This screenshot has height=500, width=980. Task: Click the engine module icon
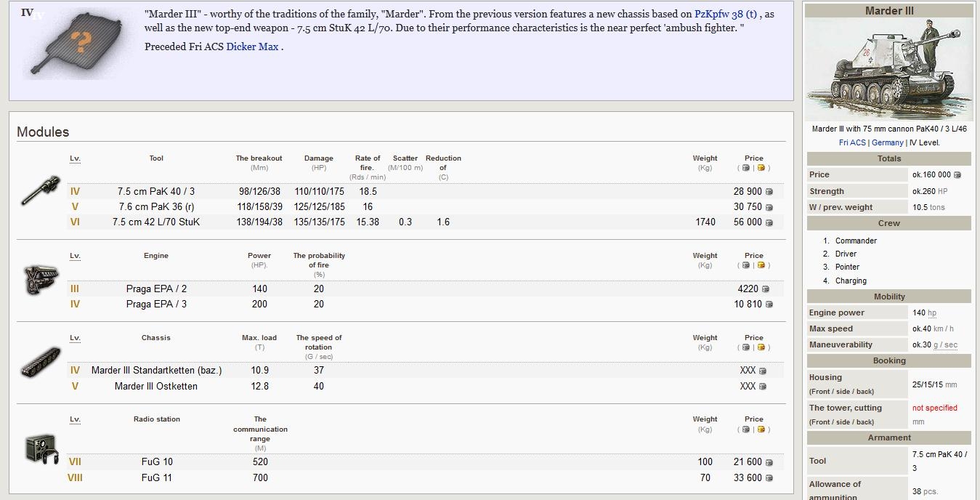(x=41, y=281)
